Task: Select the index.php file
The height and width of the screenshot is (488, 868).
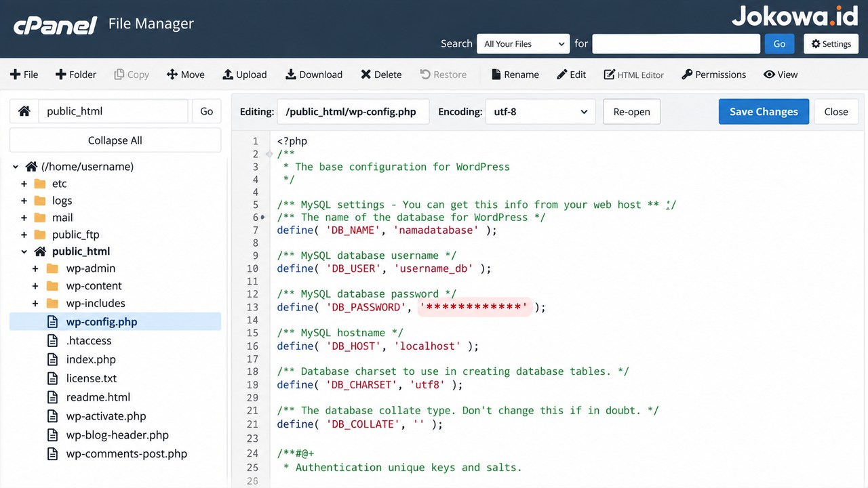Action: [90, 360]
